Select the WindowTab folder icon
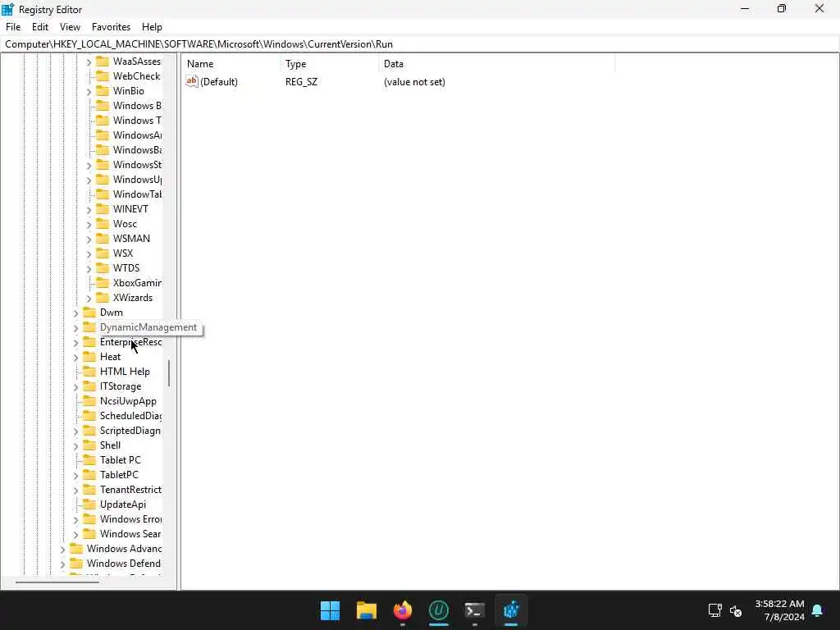This screenshot has width=840, height=630. coord(103,194)
